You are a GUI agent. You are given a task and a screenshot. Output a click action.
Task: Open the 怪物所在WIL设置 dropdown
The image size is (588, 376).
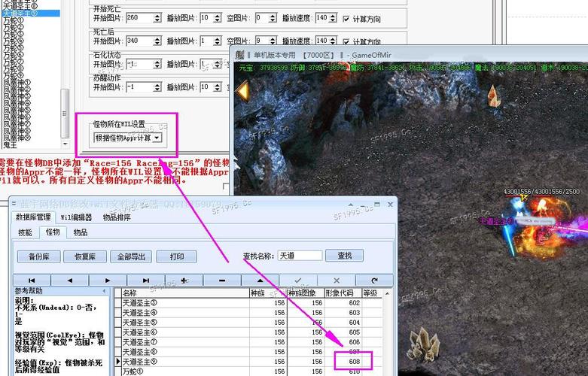(157, 138)
